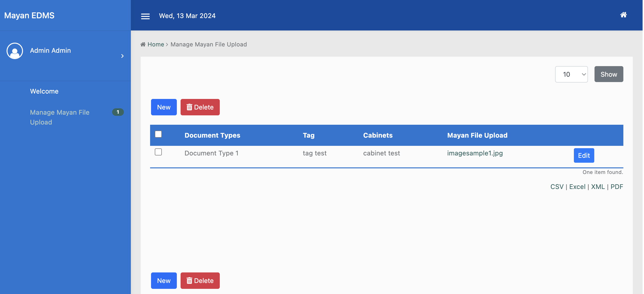Open the imagesample1.jpg file link
The height and width of the screenshot is (294, 644).
click(x=475, y=153)
